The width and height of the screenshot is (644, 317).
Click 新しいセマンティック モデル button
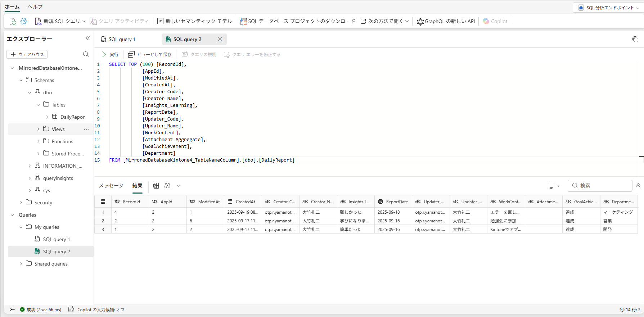click(195, 21)
